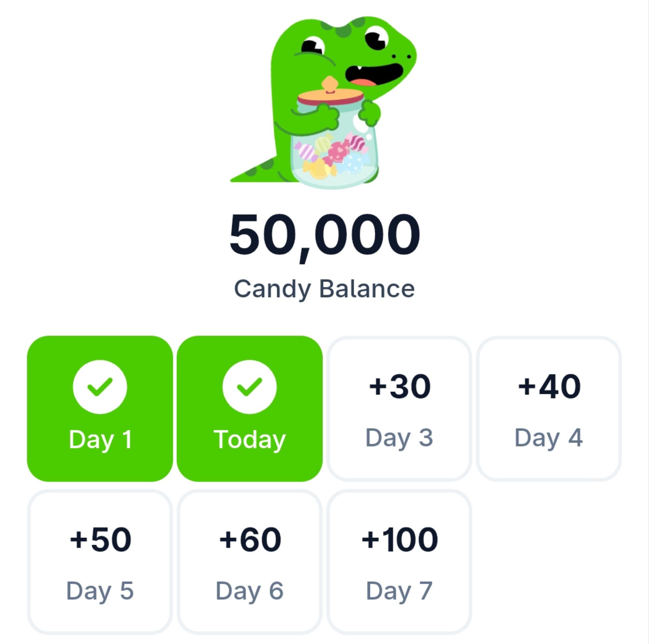The image size is (649, 644).
Task: Select the Day 3 label
Action: [399, 438]
